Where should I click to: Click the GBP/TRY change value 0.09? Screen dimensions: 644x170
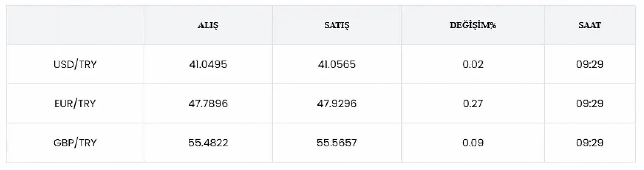pyautogui.click(x=473, y=143)
